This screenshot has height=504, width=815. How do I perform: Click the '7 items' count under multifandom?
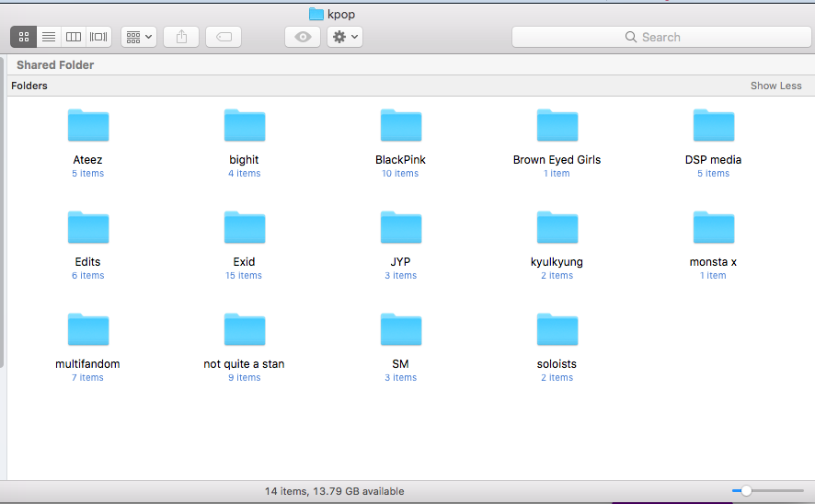click(87, 378)
